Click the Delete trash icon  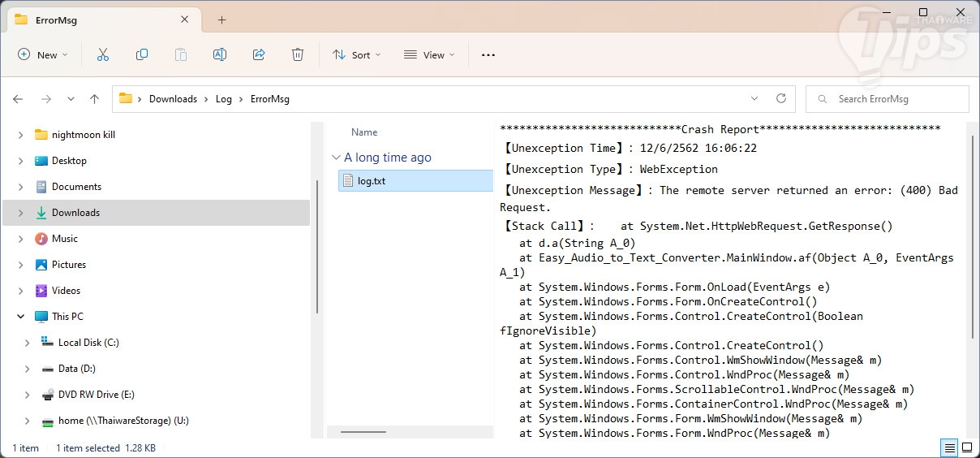coord(298,54)
